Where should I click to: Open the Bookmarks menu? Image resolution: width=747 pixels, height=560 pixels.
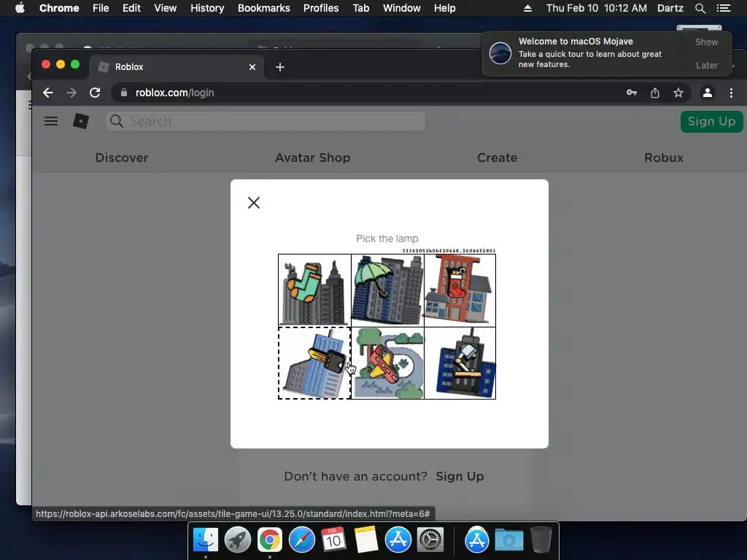click(x=263, y=8)
